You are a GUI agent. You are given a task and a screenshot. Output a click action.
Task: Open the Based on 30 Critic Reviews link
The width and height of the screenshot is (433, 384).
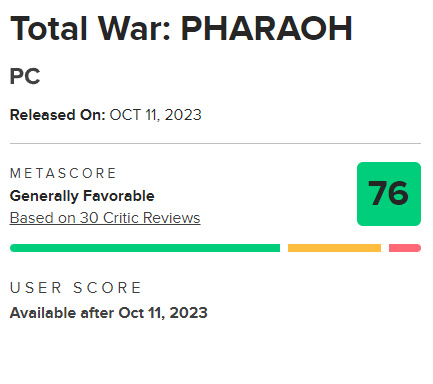105,218
